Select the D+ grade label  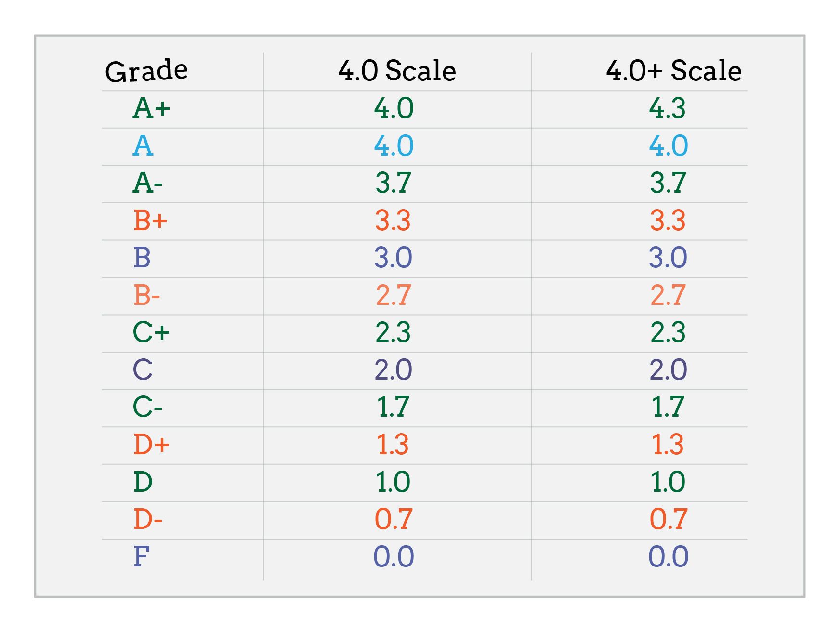(152, 444)
